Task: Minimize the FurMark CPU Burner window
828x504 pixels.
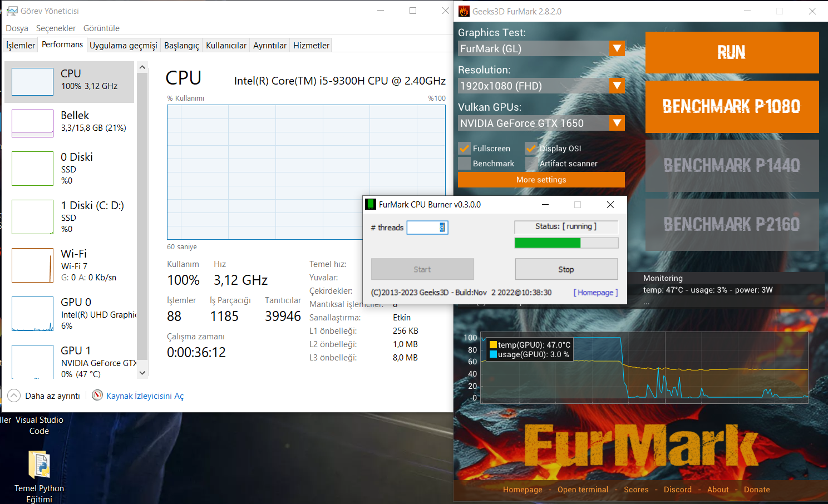Action: click(545, 204)
